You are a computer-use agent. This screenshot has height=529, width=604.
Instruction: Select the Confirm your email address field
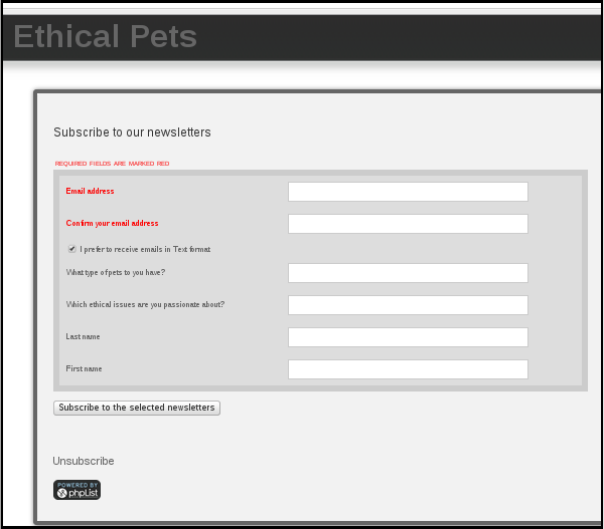point(408,224)
